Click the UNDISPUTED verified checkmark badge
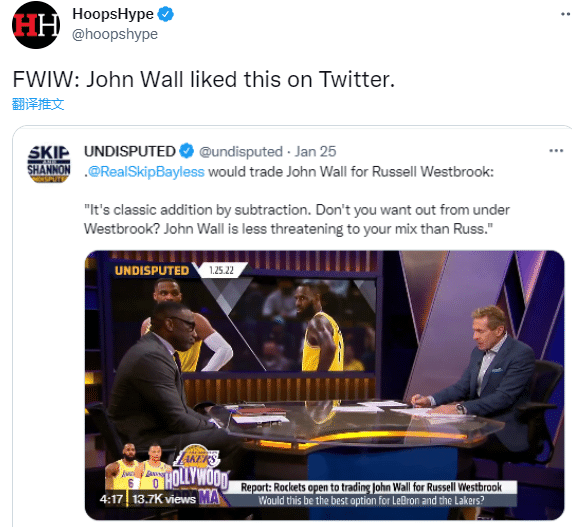Image resolution: width=572 pixels, height=527 pixels. (187, 151)
